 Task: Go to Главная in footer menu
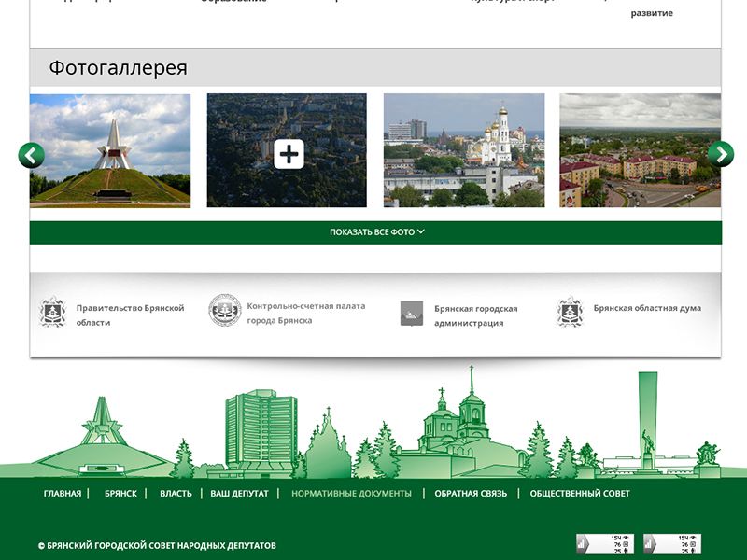63,494
